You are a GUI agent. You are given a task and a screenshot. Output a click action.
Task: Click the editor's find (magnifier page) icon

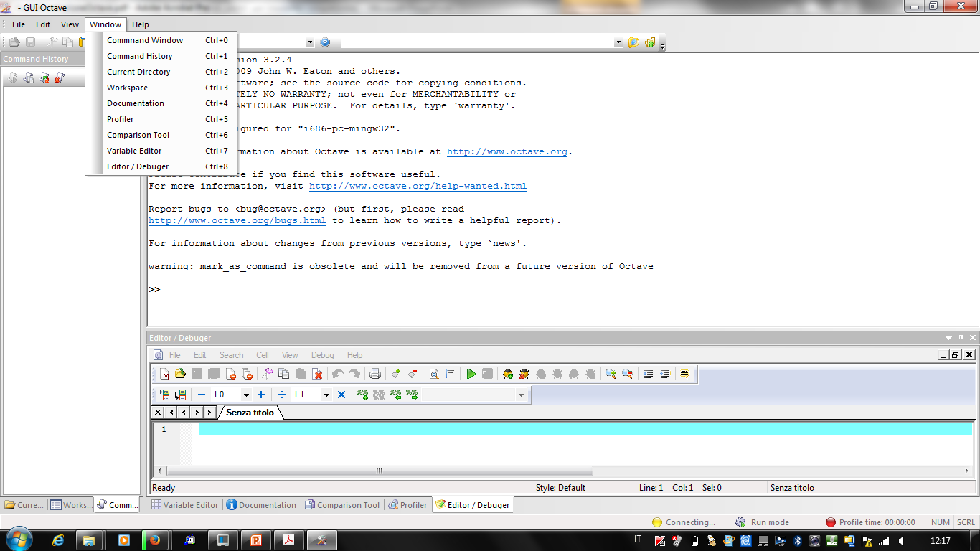(433, 374)
